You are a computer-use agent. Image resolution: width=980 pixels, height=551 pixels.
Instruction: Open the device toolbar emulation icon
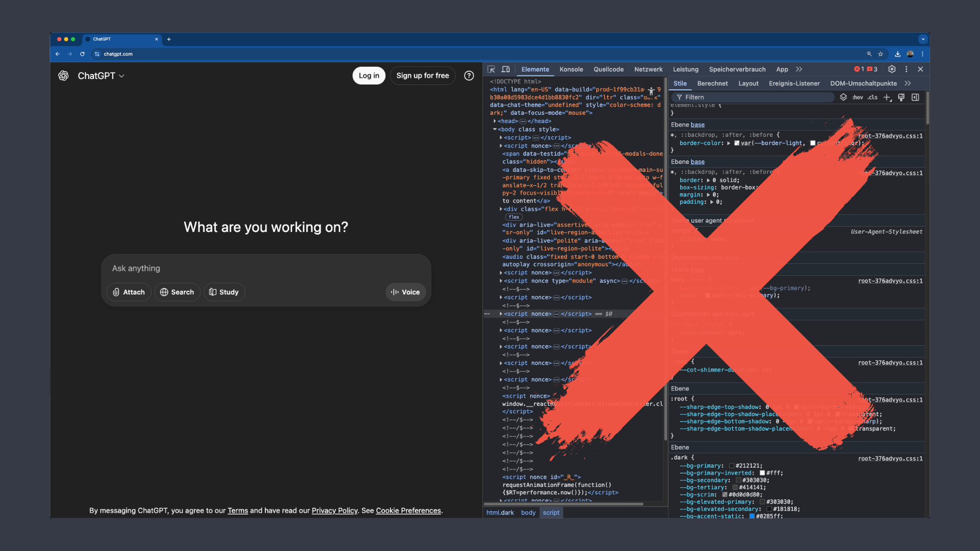click(506, 69)
